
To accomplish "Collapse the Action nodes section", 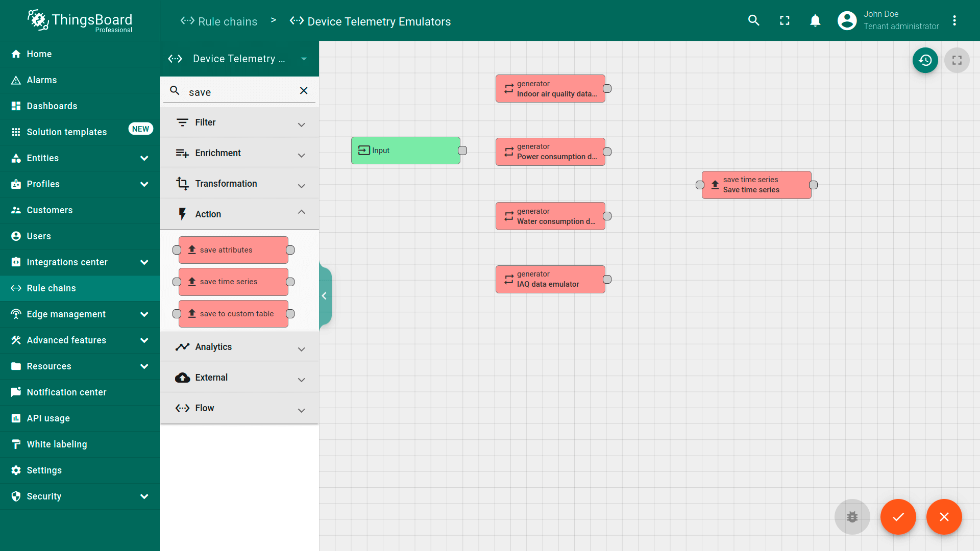I will (301, 213).
